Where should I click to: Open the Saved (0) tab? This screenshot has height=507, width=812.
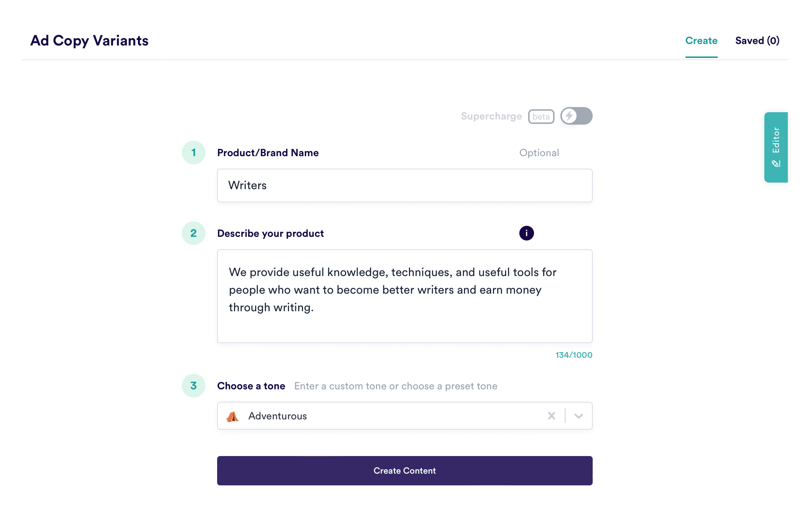click(757, 41)
